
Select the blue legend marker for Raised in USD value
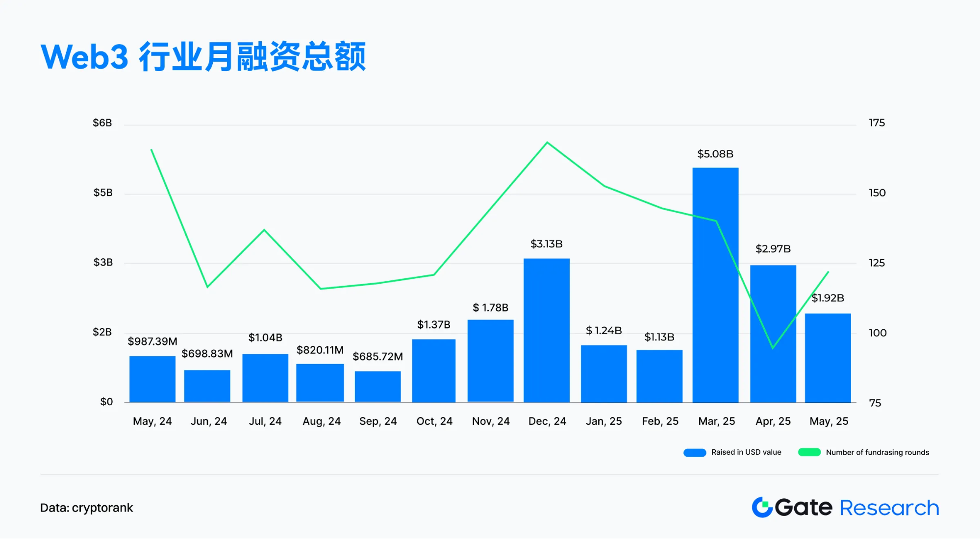695,452
